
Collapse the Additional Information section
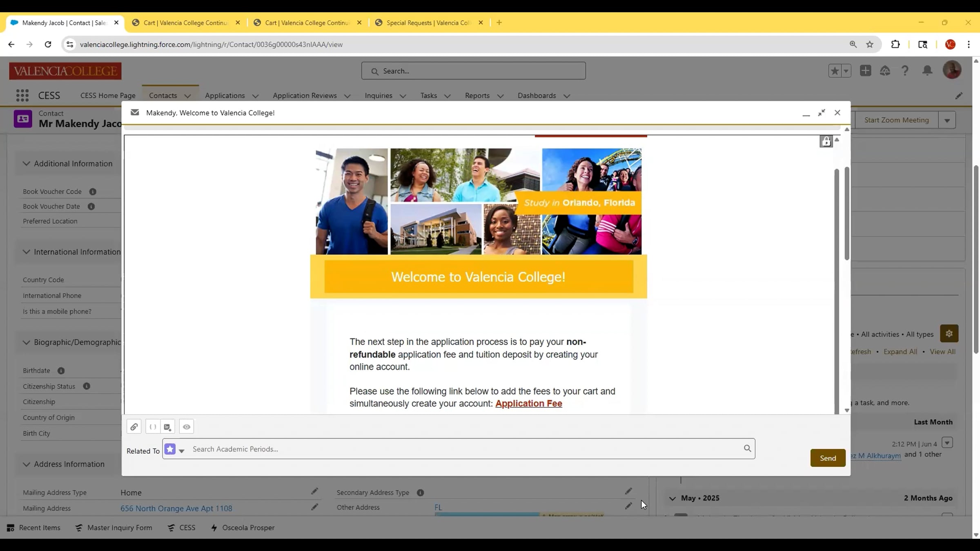tap(26, 164)
